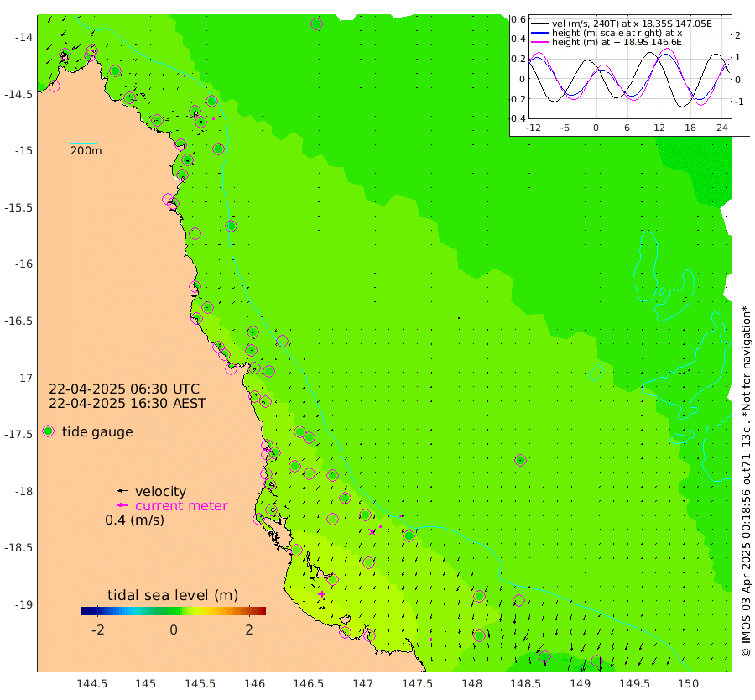Click 'height (m) at + 18.9S 146.6E' text
Image resolution: width=755 pixels, height=700 pixels.
pos(617,42)
